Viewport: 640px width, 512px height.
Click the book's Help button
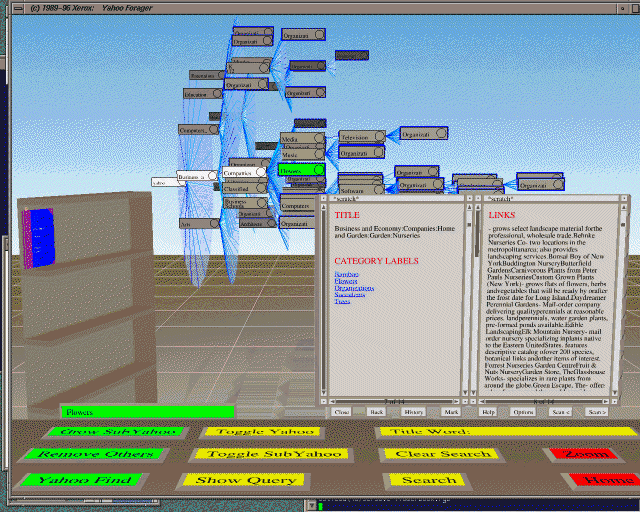pyautogui.click(x=489, y=412)
